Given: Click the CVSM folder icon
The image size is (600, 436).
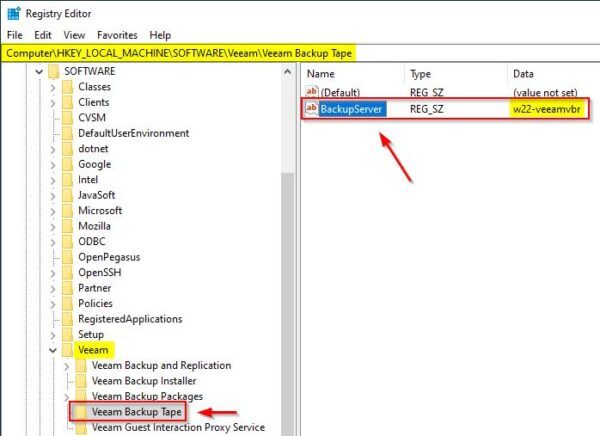Looking at the screenshot, I should [67, 118].
